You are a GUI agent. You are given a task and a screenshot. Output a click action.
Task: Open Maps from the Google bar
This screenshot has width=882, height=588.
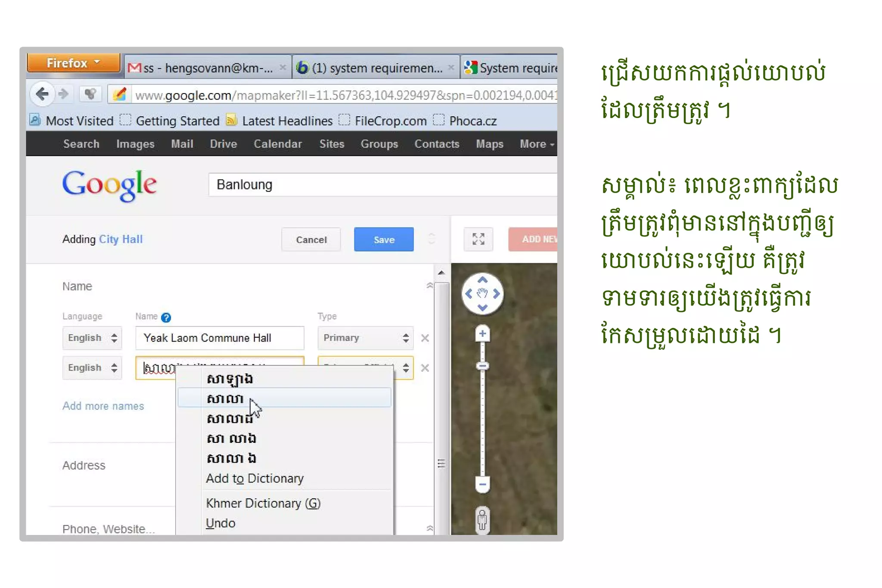(x=490, y=144)
